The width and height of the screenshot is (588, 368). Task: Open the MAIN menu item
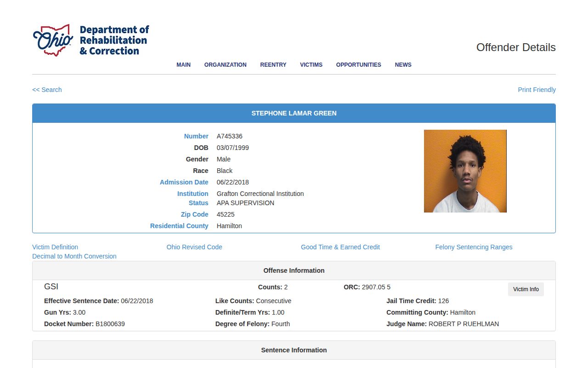tap(183, 65)
